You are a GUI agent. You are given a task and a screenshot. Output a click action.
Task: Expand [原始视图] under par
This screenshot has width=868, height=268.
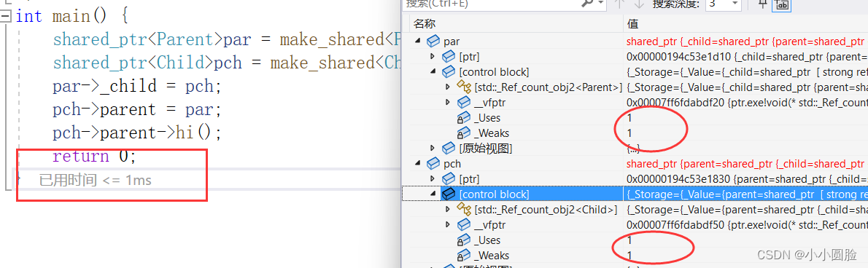click(433, 148)
